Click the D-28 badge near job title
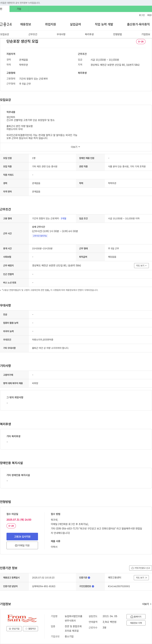 (x=141, y=42)
